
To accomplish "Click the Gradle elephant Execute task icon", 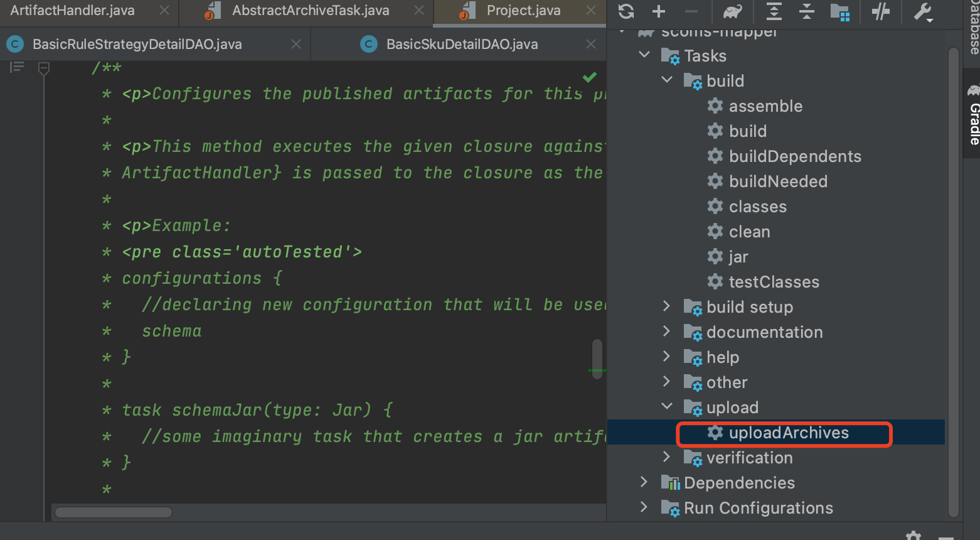I will (732, 11).
